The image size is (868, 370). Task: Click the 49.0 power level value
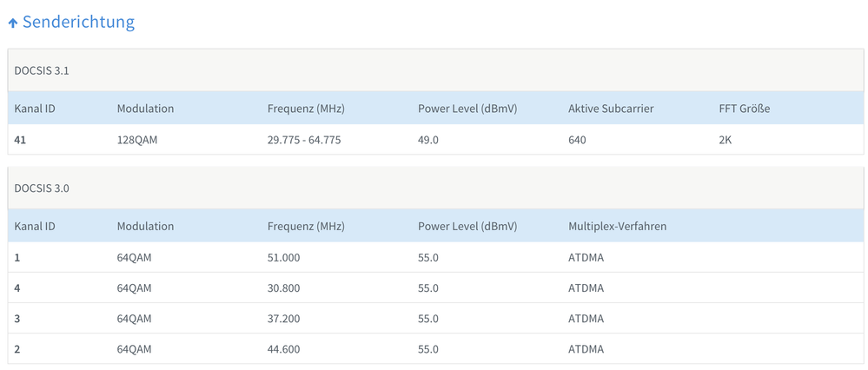click(x=428, y=140)
